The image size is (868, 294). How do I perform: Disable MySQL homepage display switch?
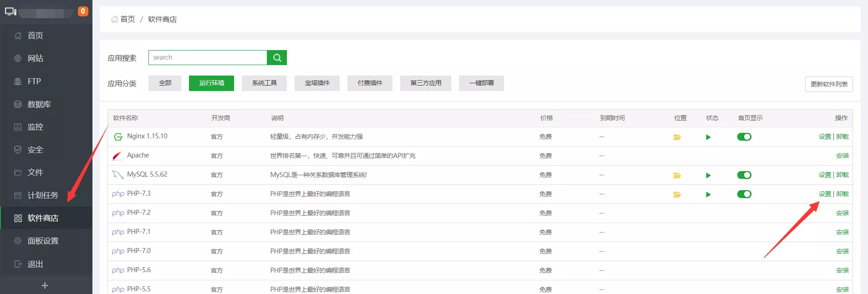click(744, 175)
